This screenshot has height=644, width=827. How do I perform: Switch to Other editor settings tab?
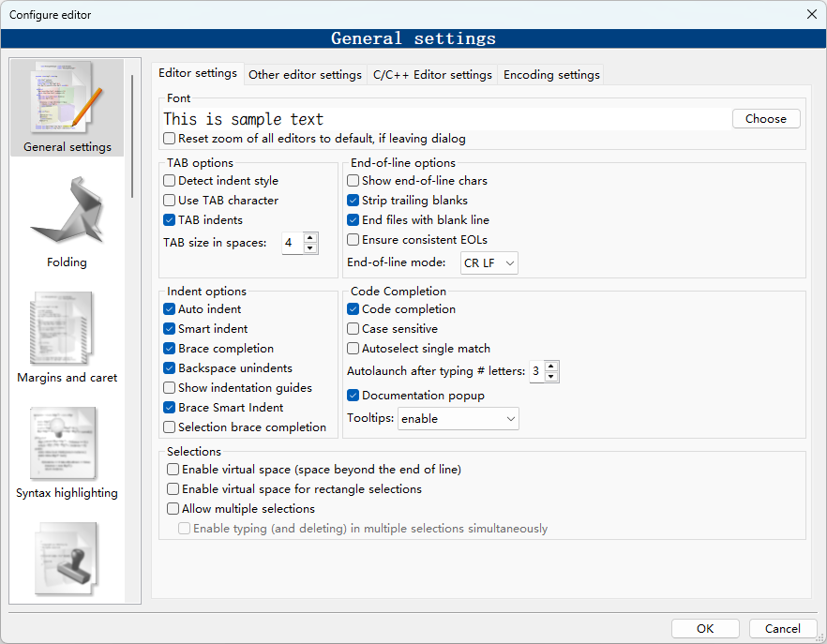(305, 75)
